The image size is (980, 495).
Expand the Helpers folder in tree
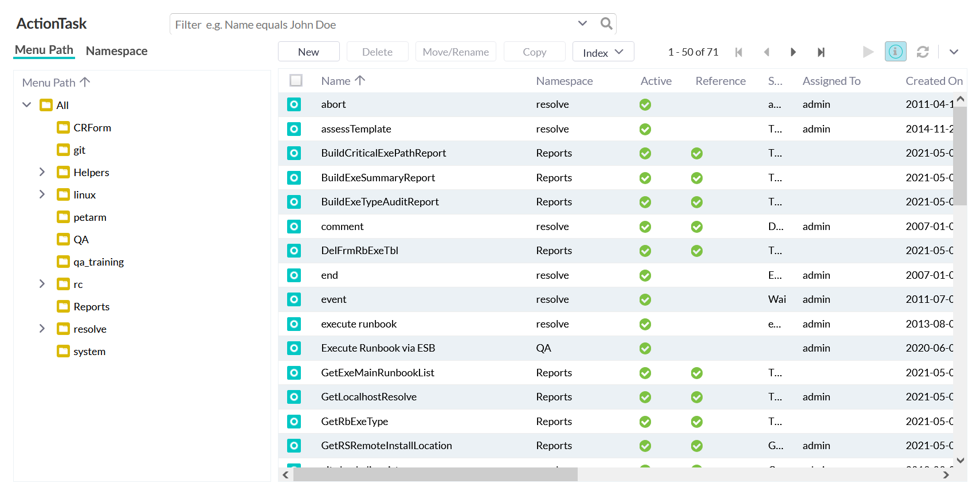point(42,172)
